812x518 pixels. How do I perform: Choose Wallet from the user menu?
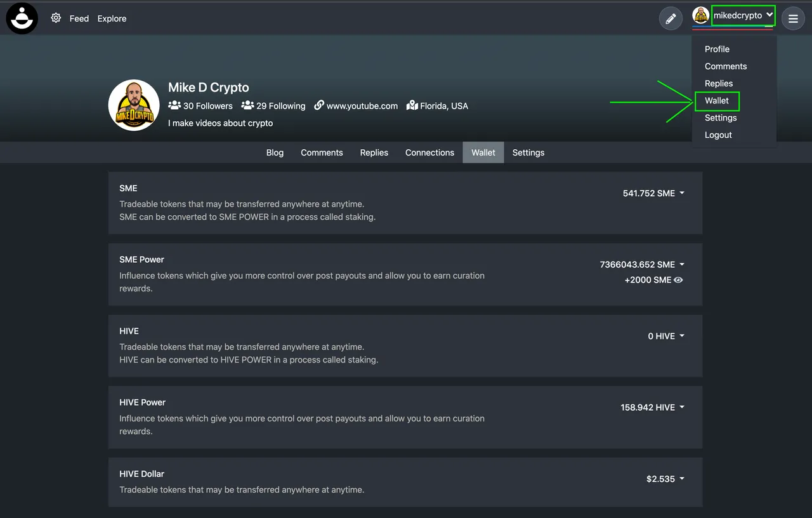(717, 100)
